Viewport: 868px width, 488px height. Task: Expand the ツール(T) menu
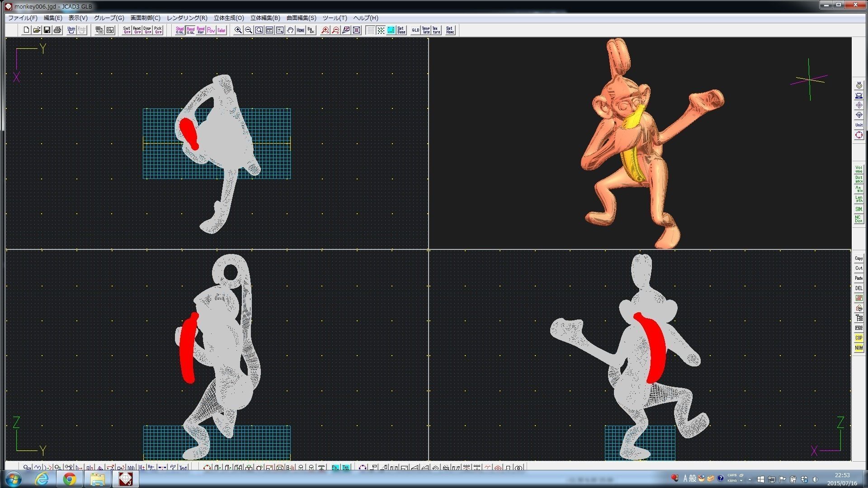(335, 18)
